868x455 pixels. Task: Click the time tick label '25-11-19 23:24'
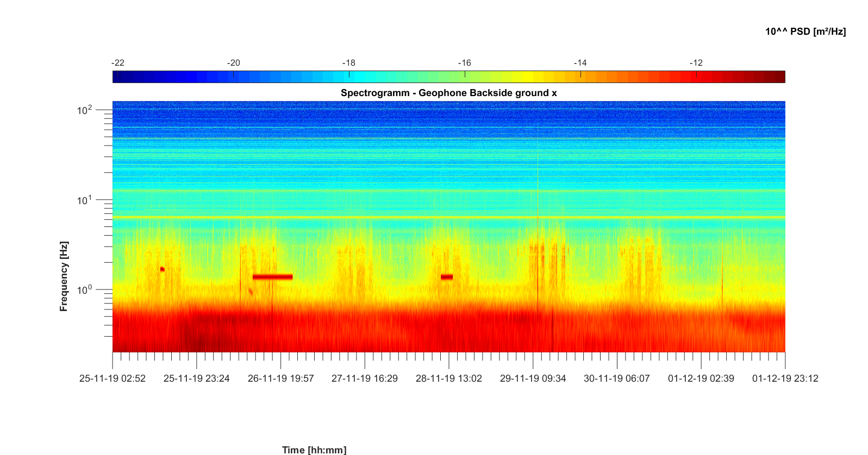point(197,378)
